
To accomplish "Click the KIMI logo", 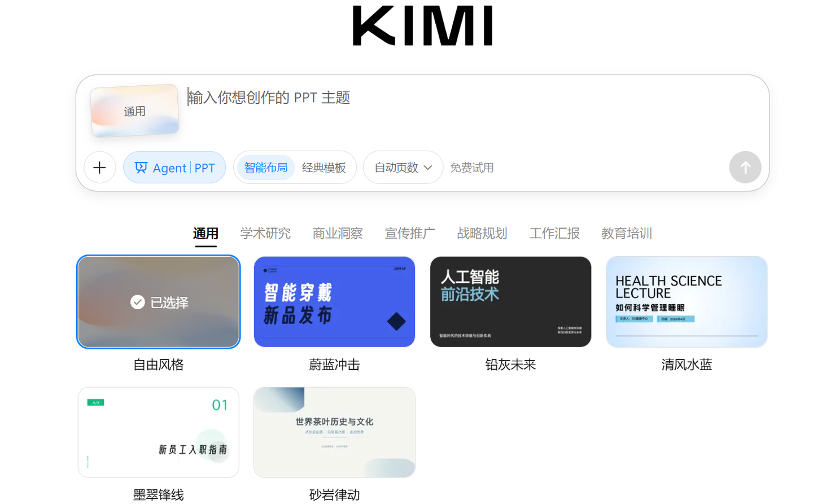I will click(422, 25).
